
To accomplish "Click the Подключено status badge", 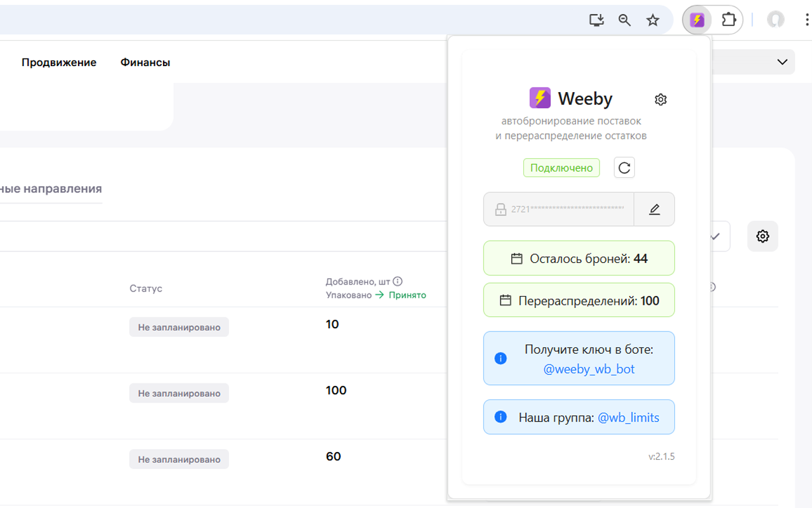I will [x=561, y=168].
